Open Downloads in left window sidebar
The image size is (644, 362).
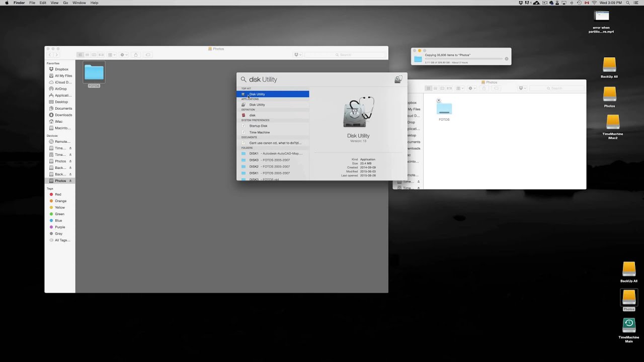click(60, 115)
